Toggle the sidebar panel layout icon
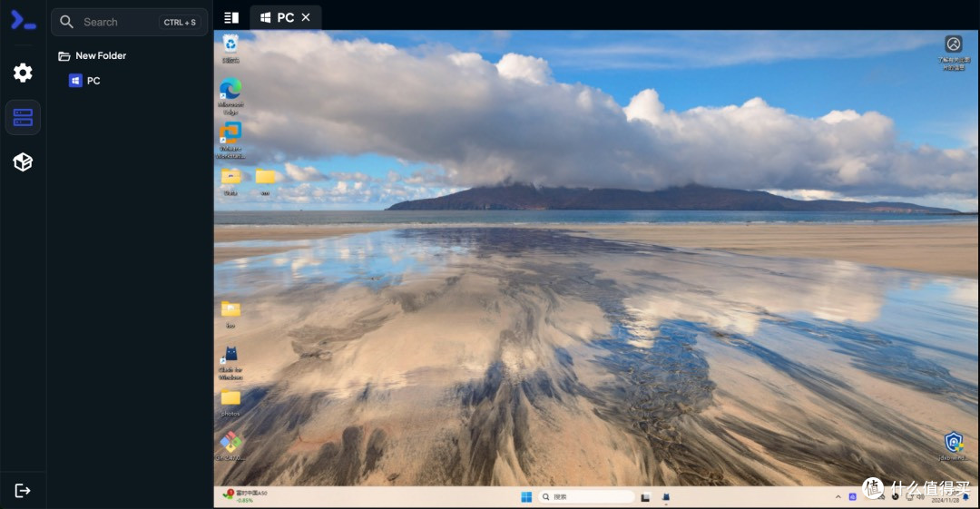980x509 pixels. pyautogui.click(x=231, y=17)
